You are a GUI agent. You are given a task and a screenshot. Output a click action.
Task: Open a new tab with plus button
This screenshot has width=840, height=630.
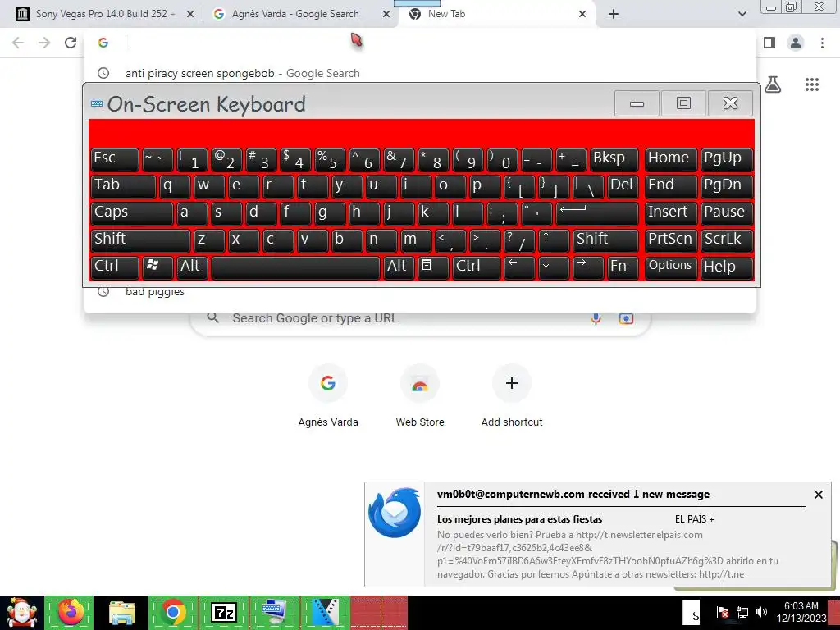pos(614,14)
